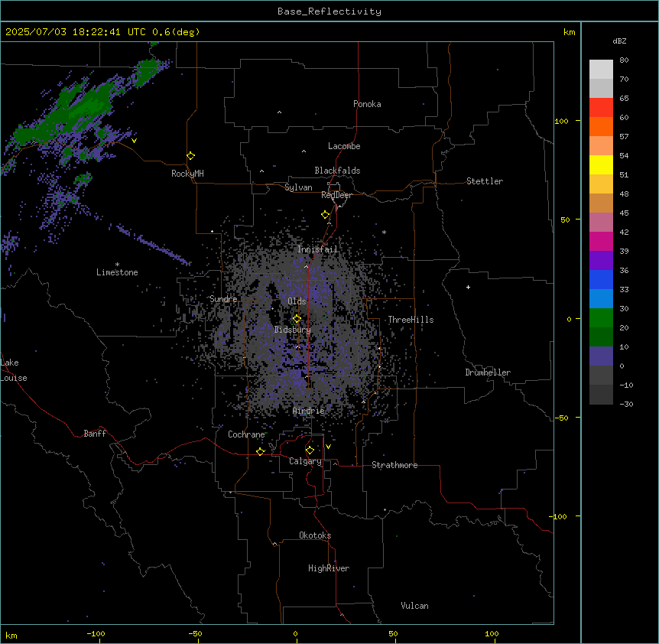The width and height of the screenshot is (659, 644).
Task: Select the bright green 20-30 dBZ legend band
Action: pyautogui.click(x=601, y=318)
